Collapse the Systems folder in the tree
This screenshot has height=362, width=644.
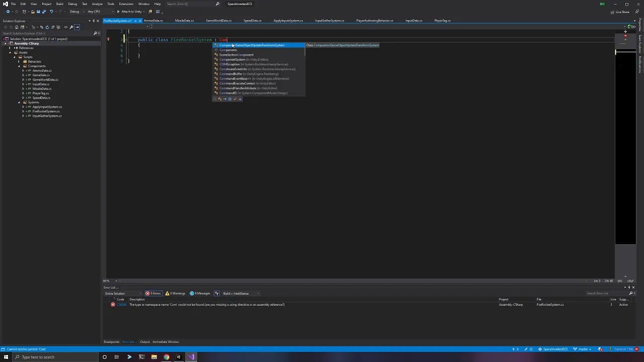pyautogui.click(x=19, y=102)
